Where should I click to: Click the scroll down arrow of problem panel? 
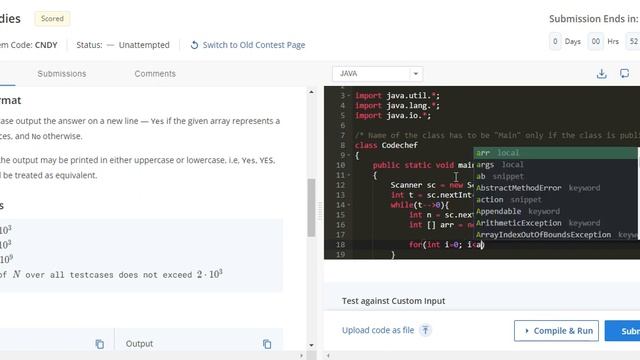pyautogui.click(x=311, y=345)
